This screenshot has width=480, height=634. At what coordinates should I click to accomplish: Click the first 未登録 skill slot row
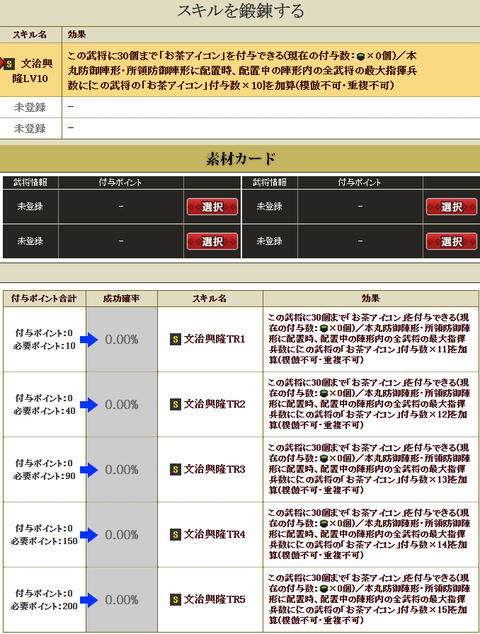point(240,107)
